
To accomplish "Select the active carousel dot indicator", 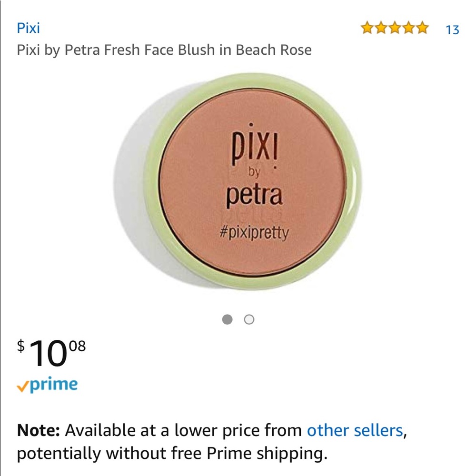I will click(227, 319).
